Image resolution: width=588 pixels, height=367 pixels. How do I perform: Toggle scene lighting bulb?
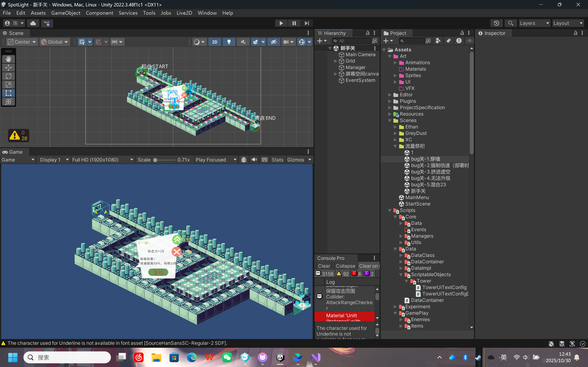(x=229, y=42)
